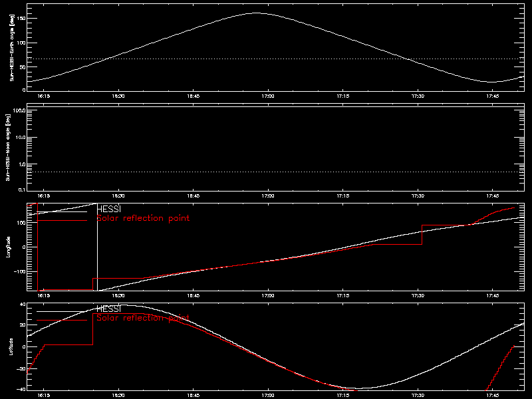Click the 'Longitude' y-axis label
This screenshot has width=532, height=399.
click(x=8, y=247)
